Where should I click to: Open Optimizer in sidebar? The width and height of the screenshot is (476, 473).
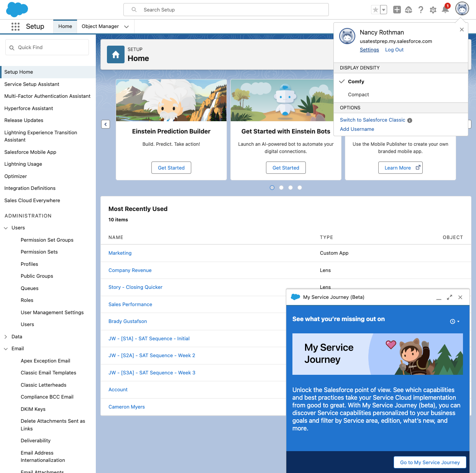(16, 176)
